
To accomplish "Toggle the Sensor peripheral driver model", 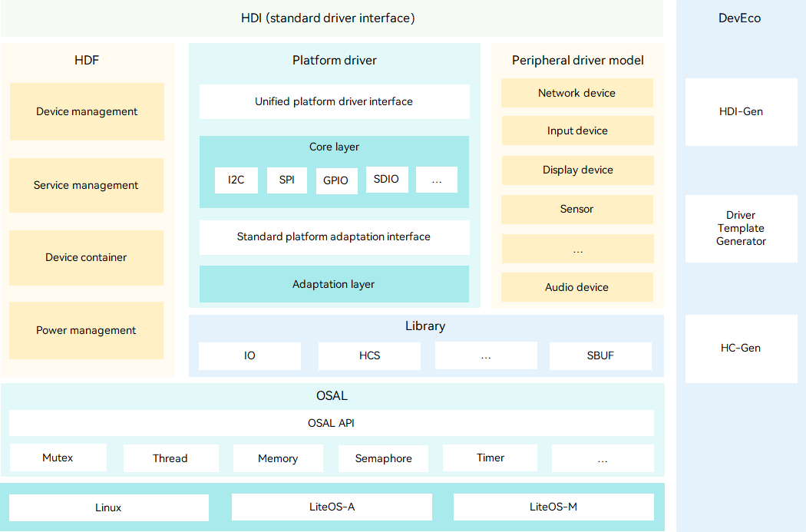I will [x=576, y=209].
